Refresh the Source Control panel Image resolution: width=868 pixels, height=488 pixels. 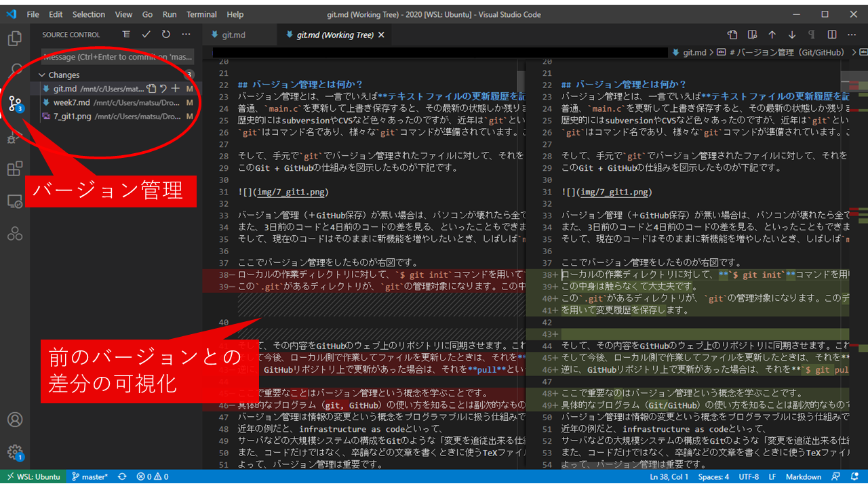[x=166, y=35]
